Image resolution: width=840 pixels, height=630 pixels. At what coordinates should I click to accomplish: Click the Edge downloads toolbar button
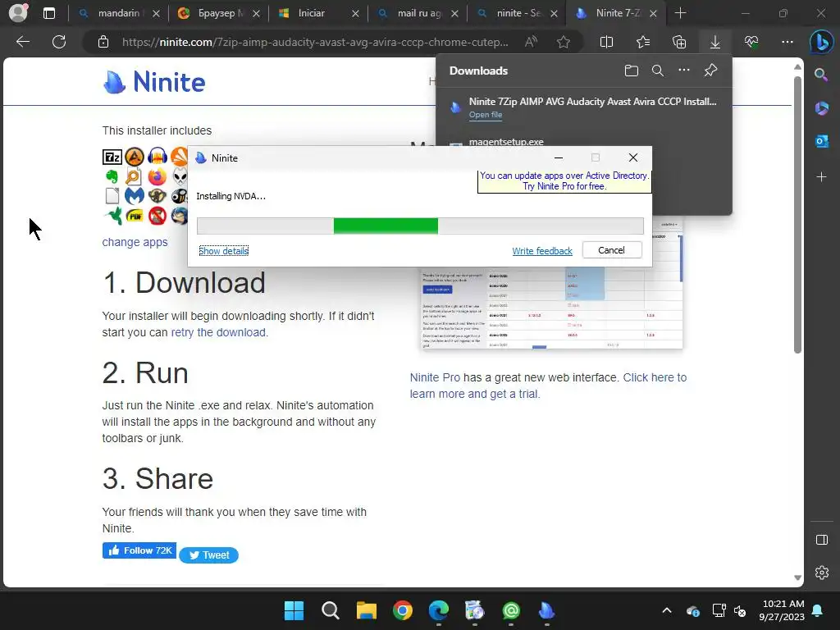click(715, 42)
